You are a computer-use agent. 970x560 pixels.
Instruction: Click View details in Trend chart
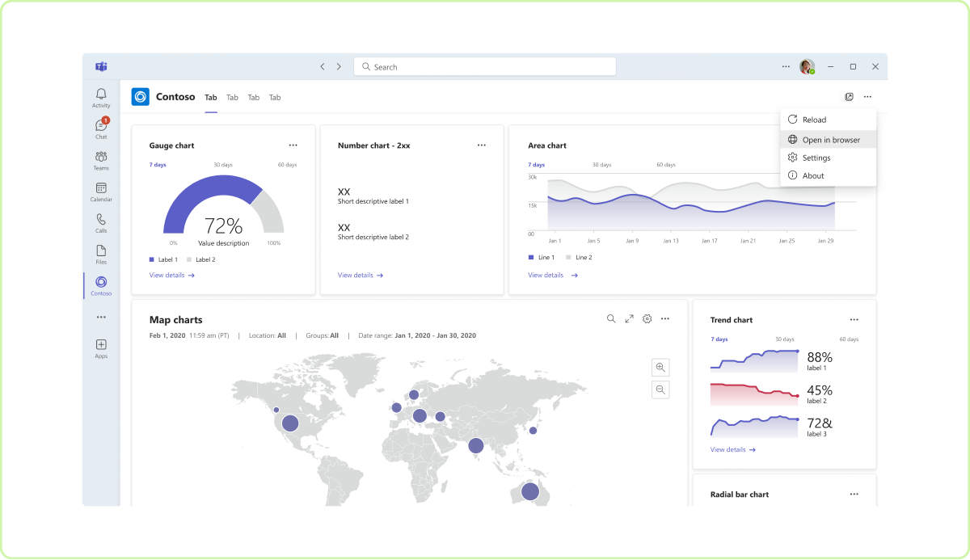(733, 450)
